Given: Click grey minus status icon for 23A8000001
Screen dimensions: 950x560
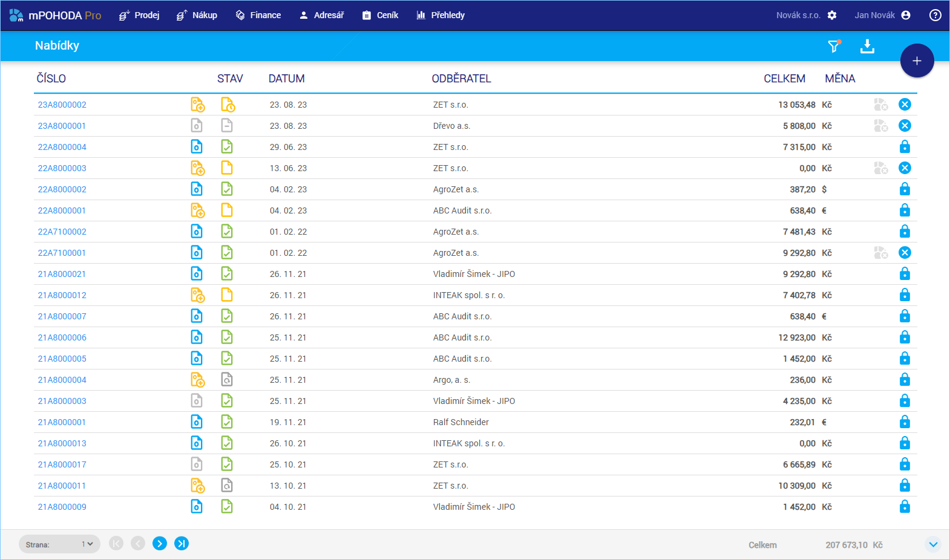Looking at the screenshot, I should pyautogui.click(x=227, y=126).
